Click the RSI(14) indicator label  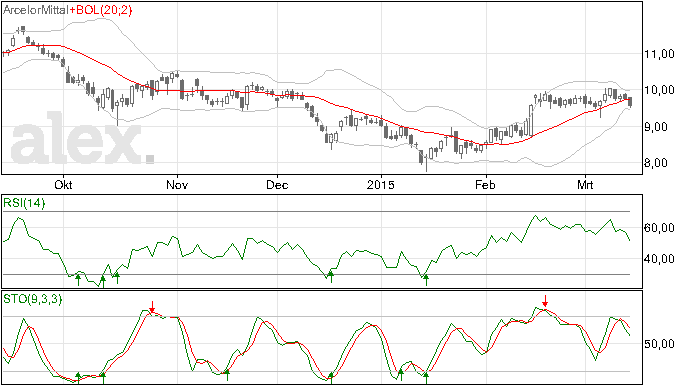[24, 203]
